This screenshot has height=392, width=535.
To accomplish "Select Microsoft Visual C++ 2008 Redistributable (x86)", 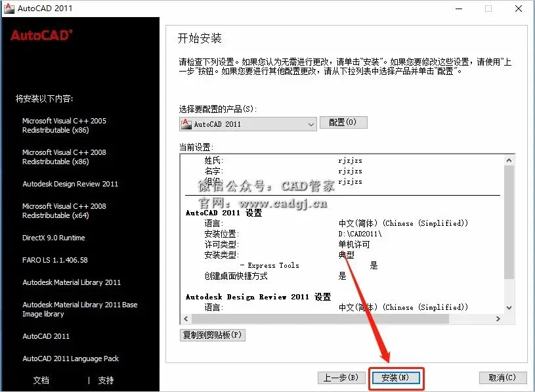I will 64,157.
